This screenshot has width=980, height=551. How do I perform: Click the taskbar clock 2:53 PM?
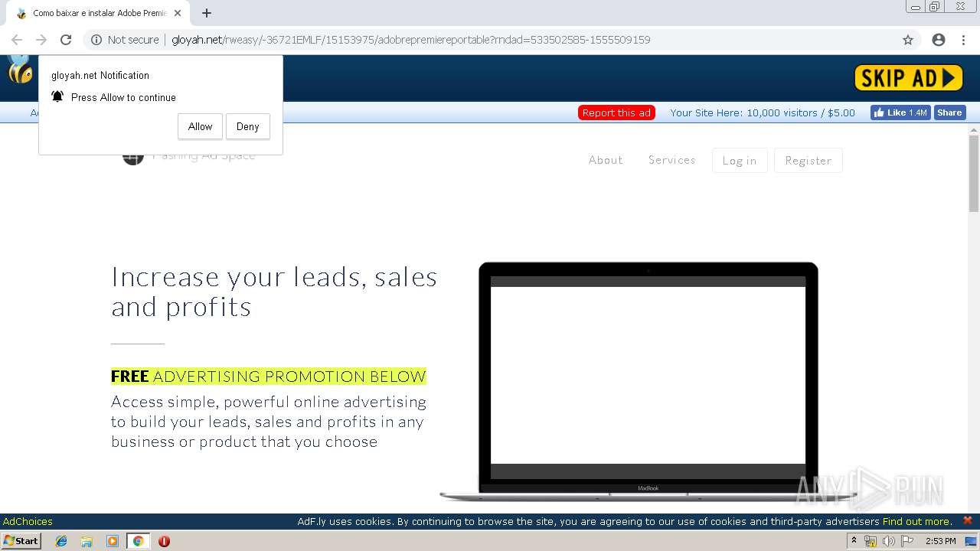pos(941,541)
